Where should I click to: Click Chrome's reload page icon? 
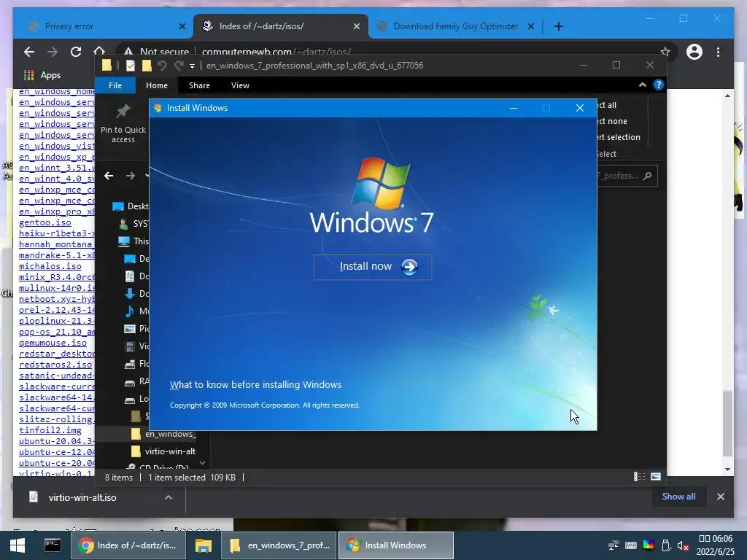pyautogui.click(x=76, y=52)
